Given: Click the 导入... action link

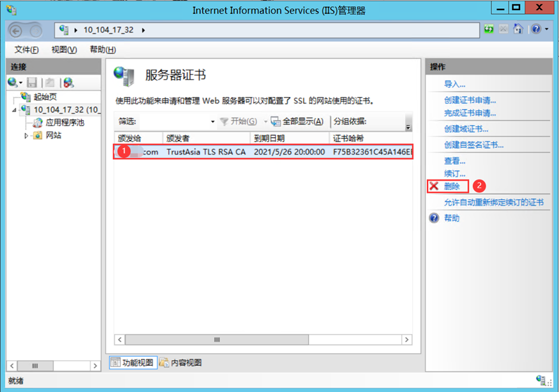Looking at the screenshot, I should pos(454,84).
